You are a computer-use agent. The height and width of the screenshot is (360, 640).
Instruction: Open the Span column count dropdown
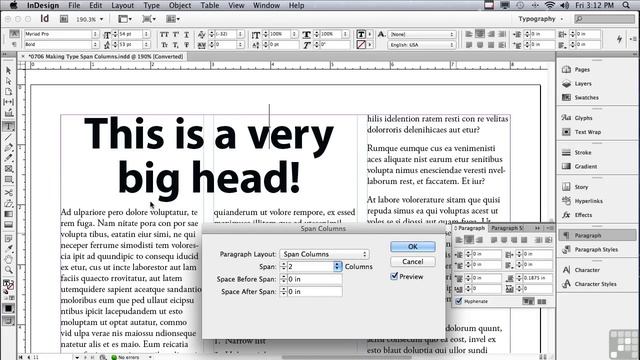[x=337, y=267]
